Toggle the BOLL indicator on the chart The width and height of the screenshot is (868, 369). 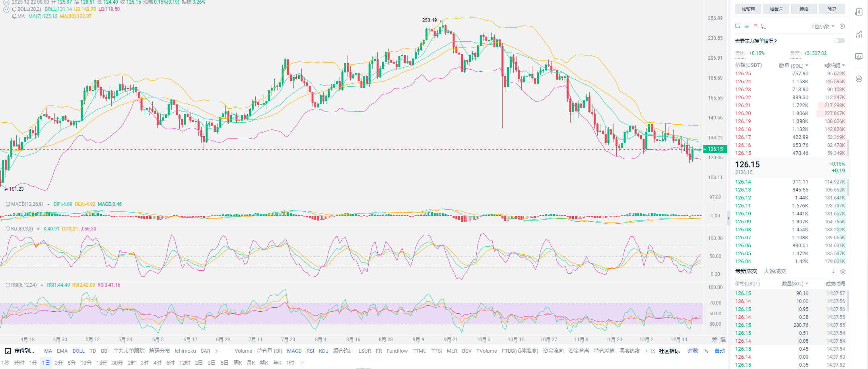point(78,351)
